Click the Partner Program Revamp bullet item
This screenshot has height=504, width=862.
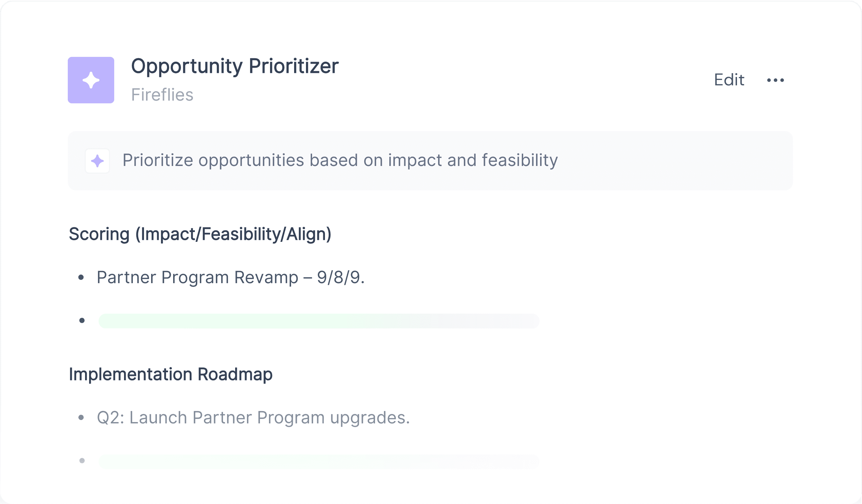click(230, 277)
